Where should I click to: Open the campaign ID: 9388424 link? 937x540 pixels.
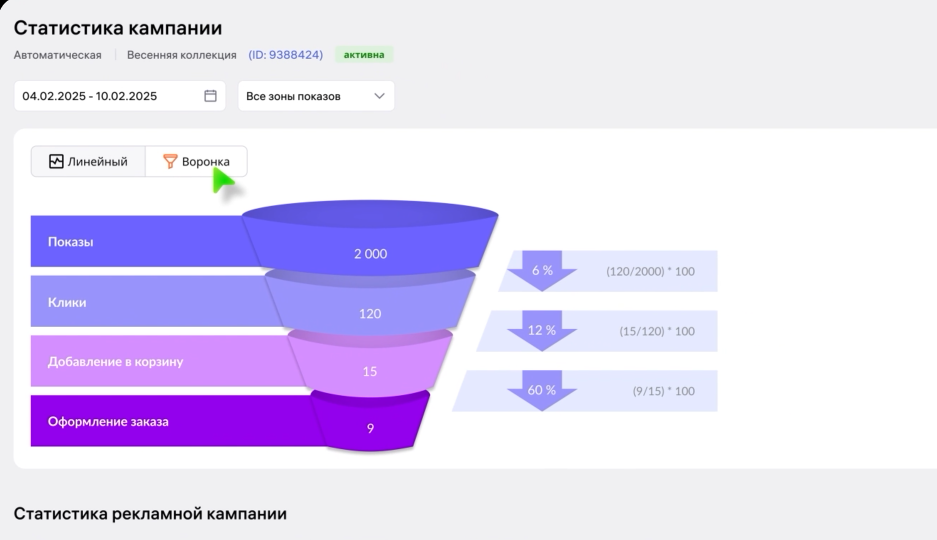pos(285,54)
